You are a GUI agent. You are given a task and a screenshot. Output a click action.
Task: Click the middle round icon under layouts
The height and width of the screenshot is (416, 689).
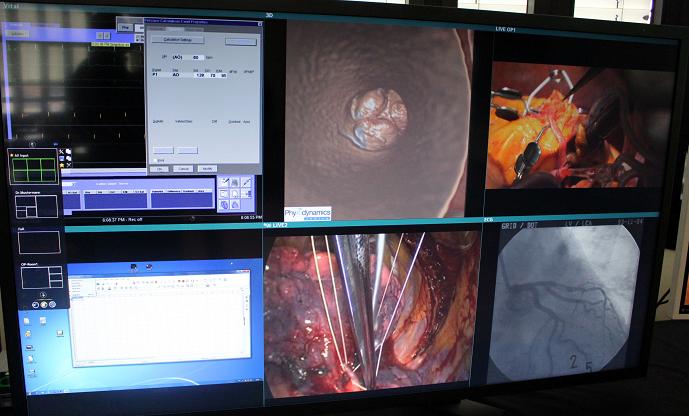click(x=44, y=304)
